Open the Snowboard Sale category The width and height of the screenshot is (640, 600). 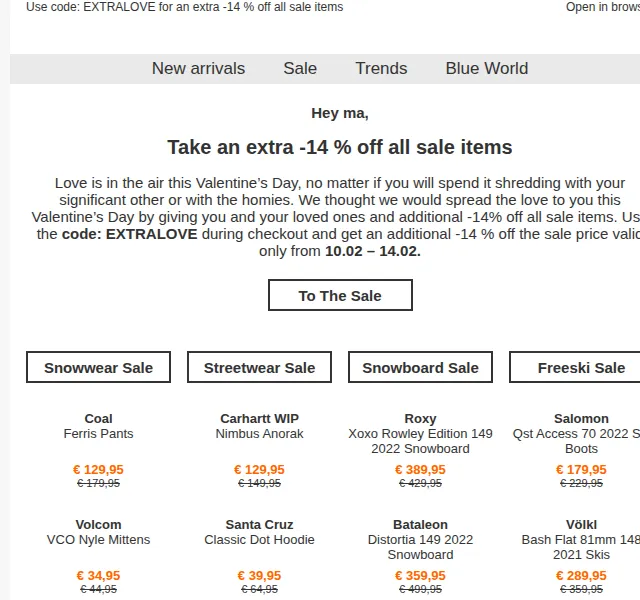click(x=420, y=367)
